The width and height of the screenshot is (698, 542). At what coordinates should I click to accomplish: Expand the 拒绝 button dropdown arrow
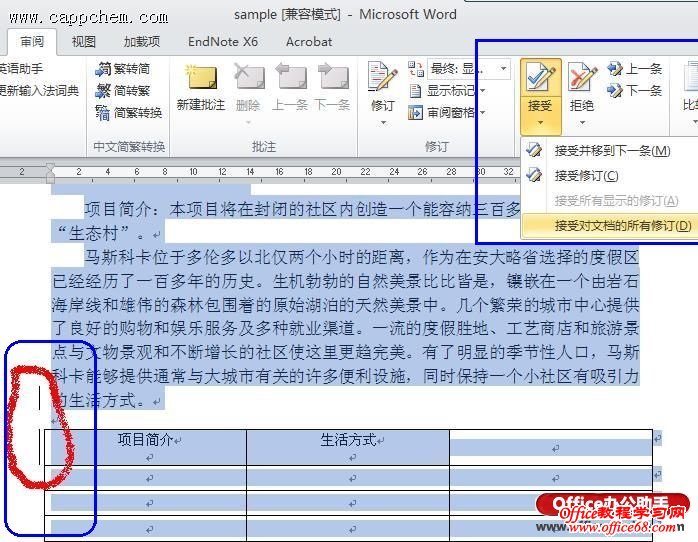[582, 123]
